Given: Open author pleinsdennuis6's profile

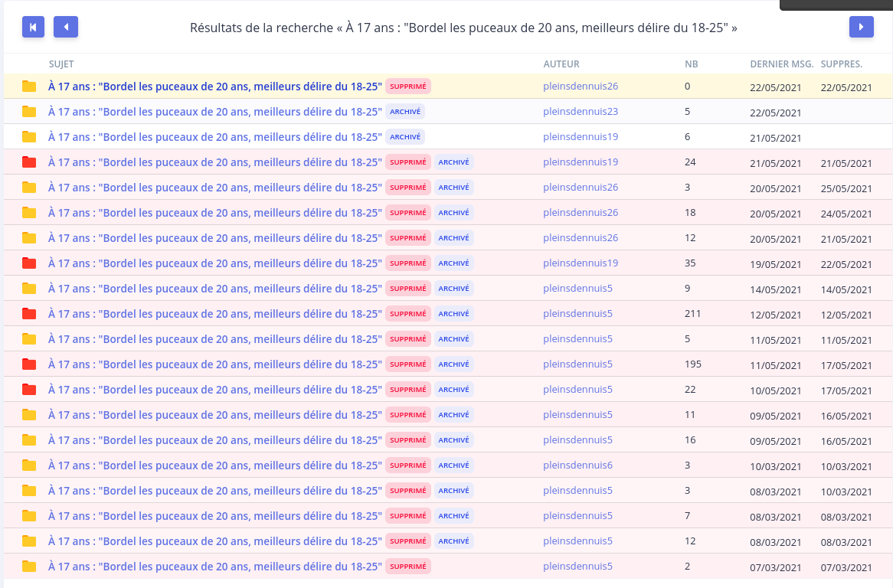Looking at the screenshot, I should (577, 465).
